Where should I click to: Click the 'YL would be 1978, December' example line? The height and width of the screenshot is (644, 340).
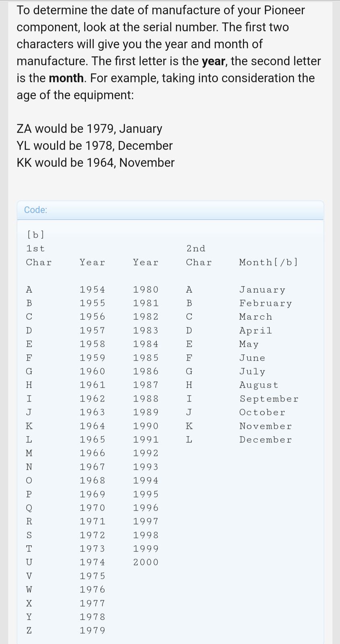(94, 145)
